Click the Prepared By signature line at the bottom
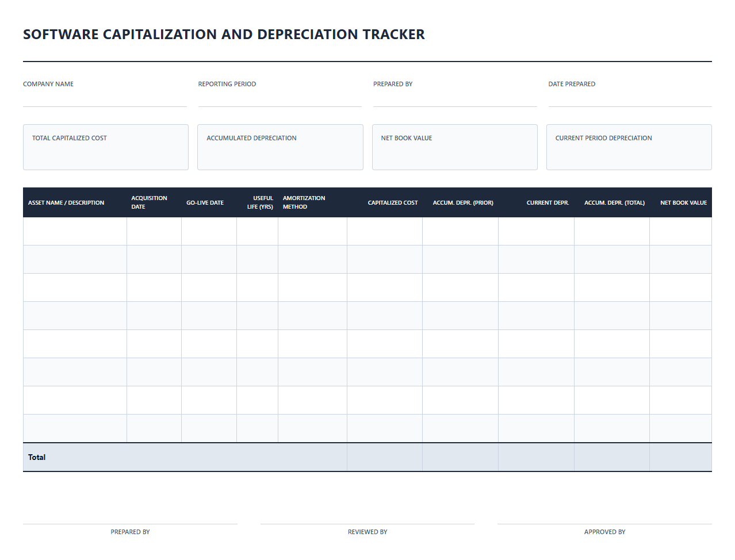Viewport: 735px width, 560px height. tap(130, 524)
